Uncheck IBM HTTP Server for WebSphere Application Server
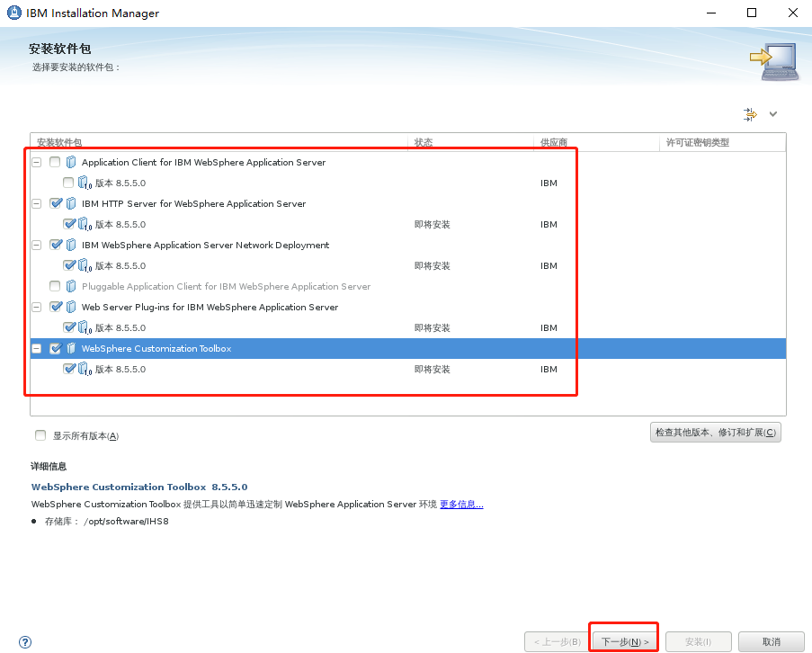The width and height of the screenshot is (812, 653). tap(57, 202)
